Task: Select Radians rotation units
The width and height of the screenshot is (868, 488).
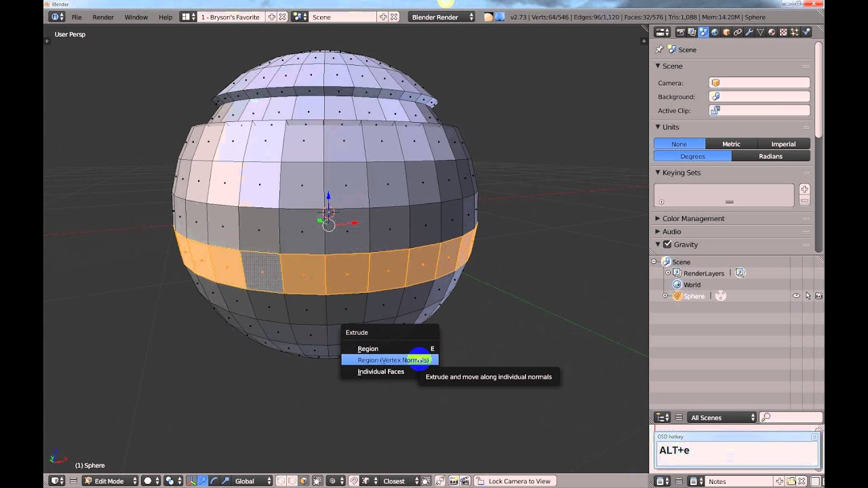Action: pyautogui.click(x=771, y=156)
